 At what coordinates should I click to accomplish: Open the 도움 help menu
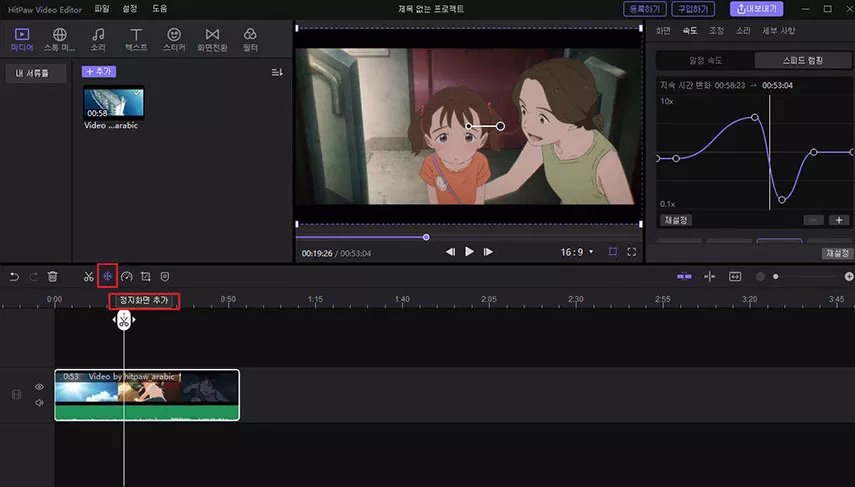tap(159, 9)
